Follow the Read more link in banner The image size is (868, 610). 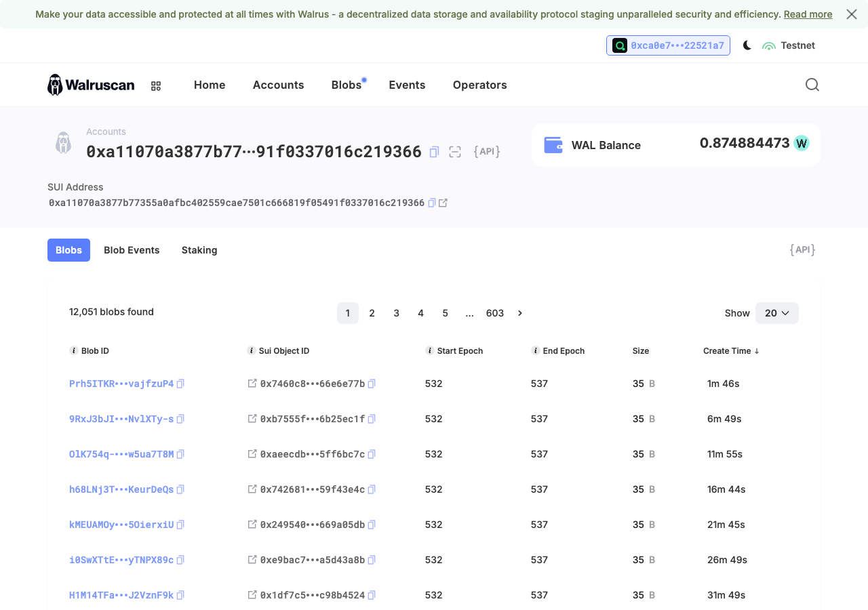click(808, 14)
